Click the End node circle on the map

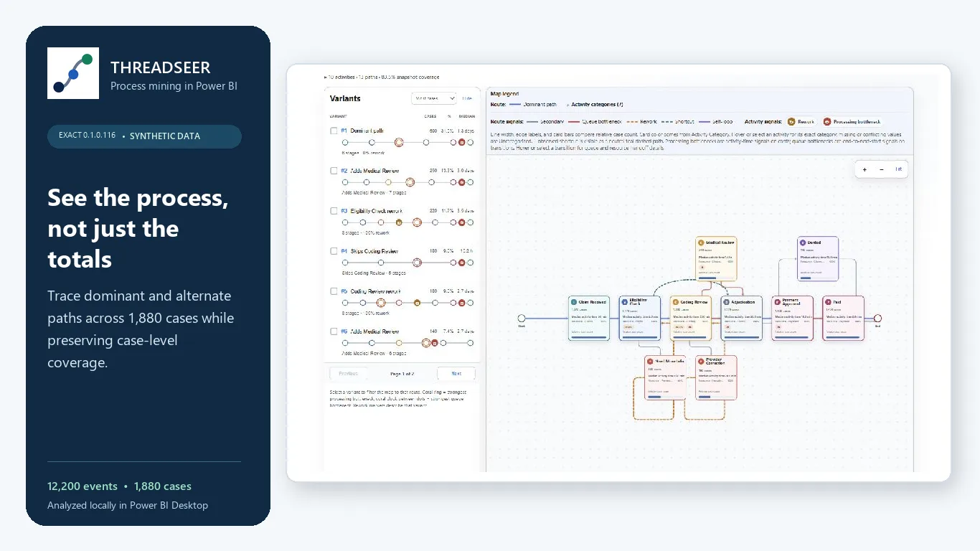pyautogui.click(x=877, y=318)
